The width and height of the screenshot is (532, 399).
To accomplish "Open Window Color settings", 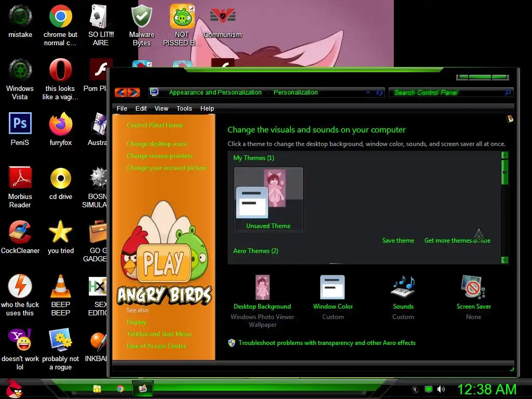I will click(x=333, y=297).
